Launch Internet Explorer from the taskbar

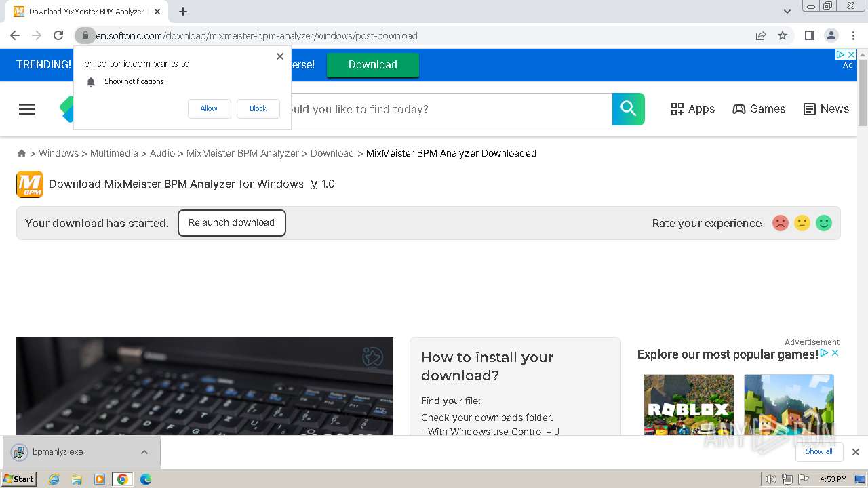(x=54, y=479)
